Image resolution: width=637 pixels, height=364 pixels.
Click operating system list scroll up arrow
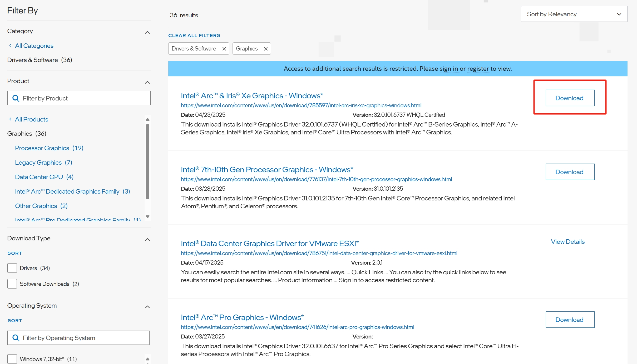tap(147, 359)
